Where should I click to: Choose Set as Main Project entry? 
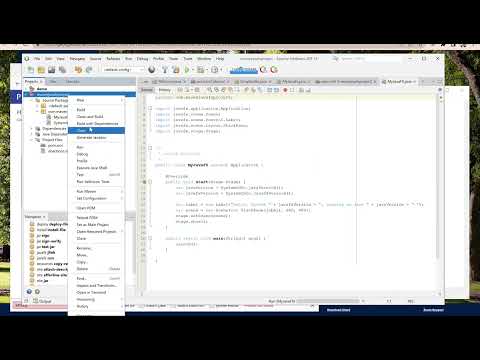(x=96, y=225)
